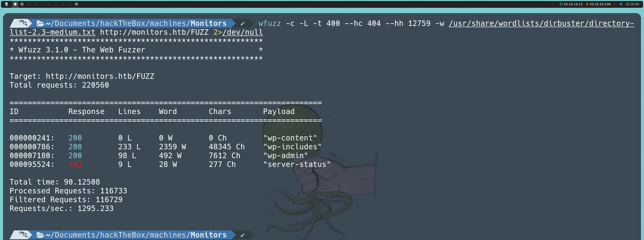The width and height of the screenshot is (644, 240).
Task: Switch to empty workspace 6 circle
Action: point(49,4)
